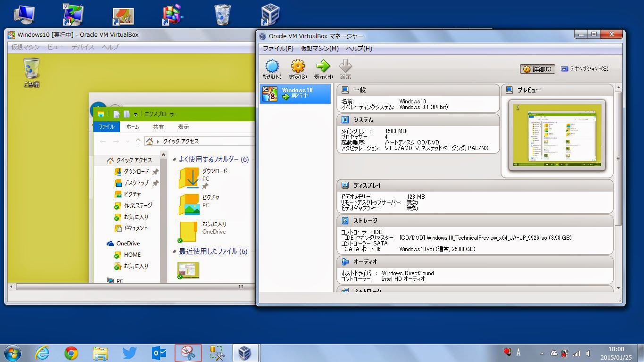
Task: Click the scroll-down arrow of details pane scrollbar
Action: click(619, 287)
